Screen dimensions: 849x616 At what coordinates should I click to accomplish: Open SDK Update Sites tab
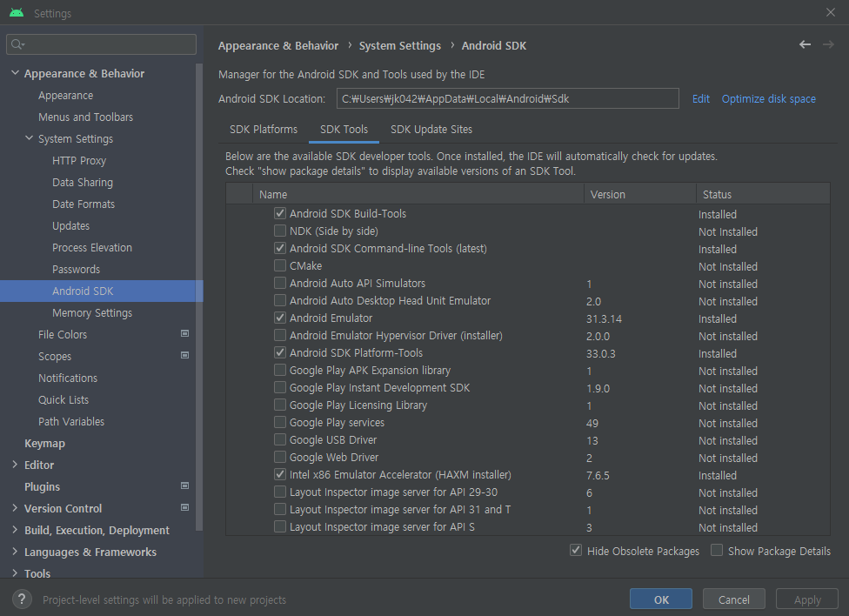pos(431,129)
